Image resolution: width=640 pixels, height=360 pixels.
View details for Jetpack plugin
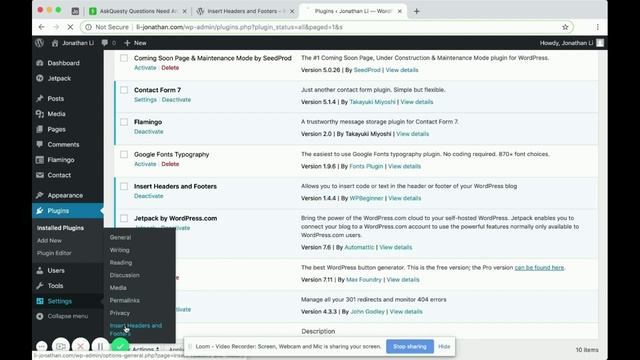click(396, 247)
